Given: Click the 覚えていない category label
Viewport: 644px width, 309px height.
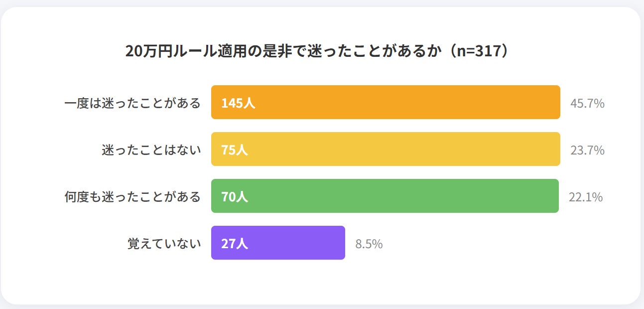Looking at the screenshot, I should pyautogui.click(x=164, y=244).
